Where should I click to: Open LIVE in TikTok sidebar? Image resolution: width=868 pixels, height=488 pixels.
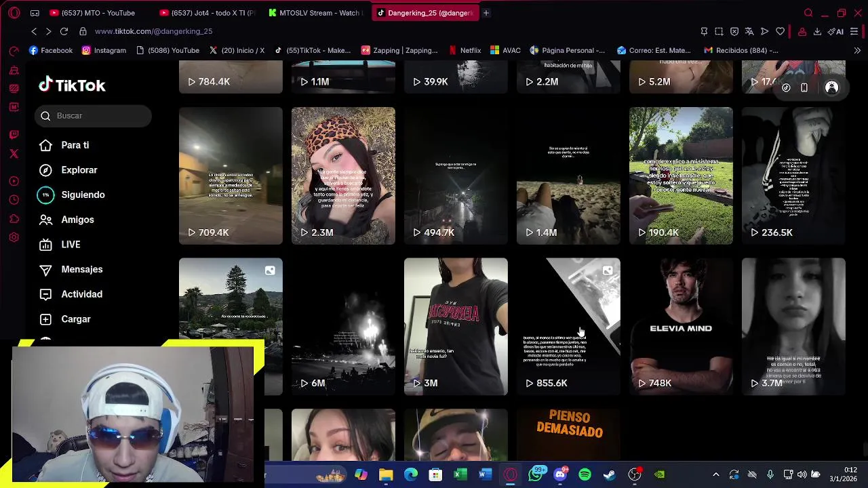[x=60, y=245]
